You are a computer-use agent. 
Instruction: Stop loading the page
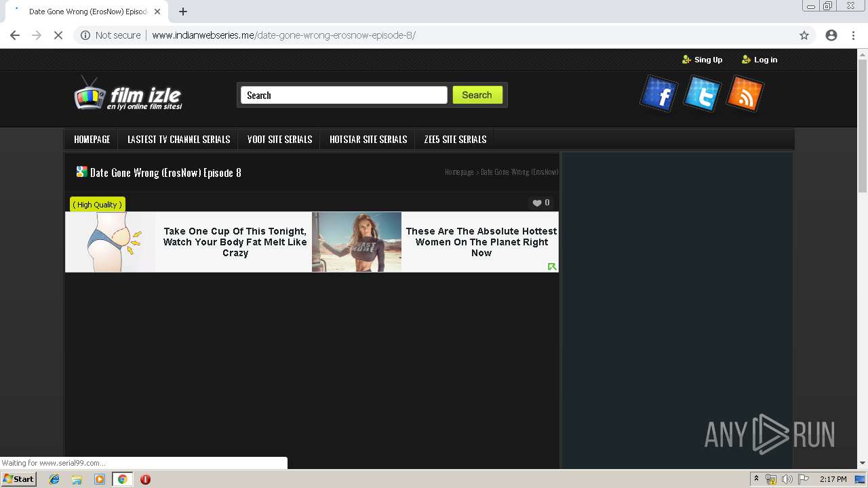click(58, 35)
